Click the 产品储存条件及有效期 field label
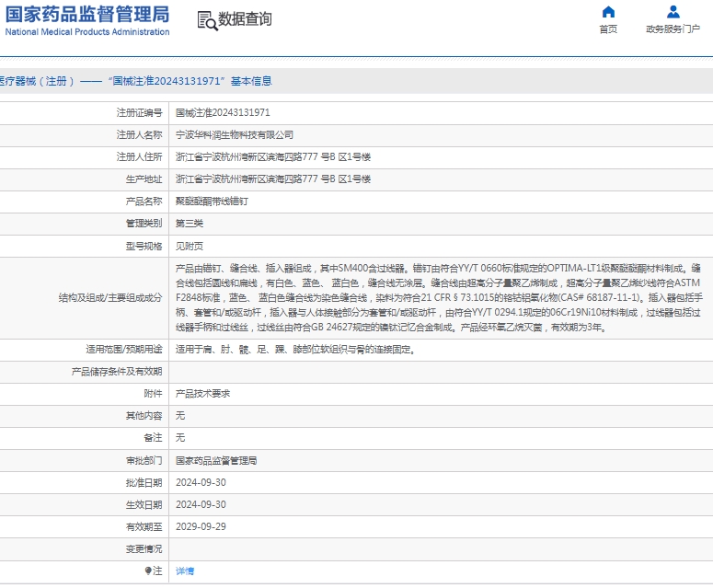 click(117, 372)
